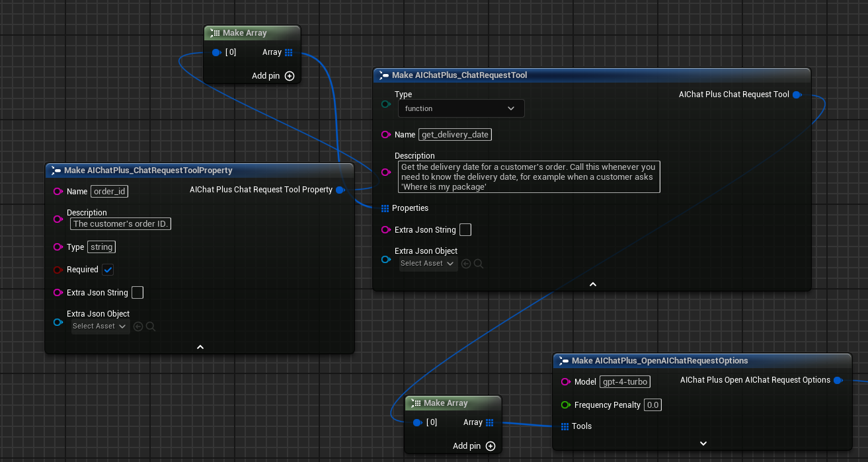
Task: Click the magnifier icon beside Extra Json Object selector
Action: [x=479, y=263]
